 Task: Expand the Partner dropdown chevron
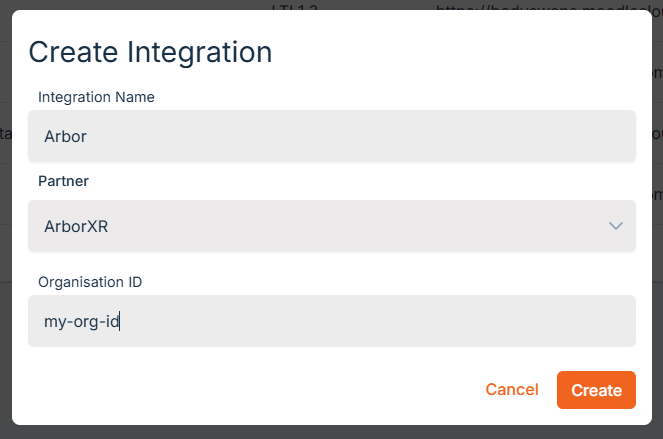coord(616,226)
